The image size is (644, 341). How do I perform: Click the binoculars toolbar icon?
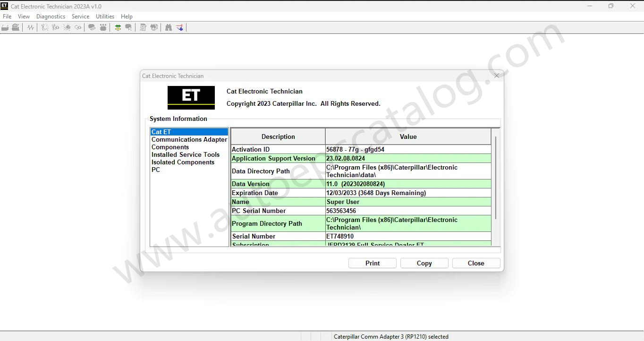coord(169,27)
